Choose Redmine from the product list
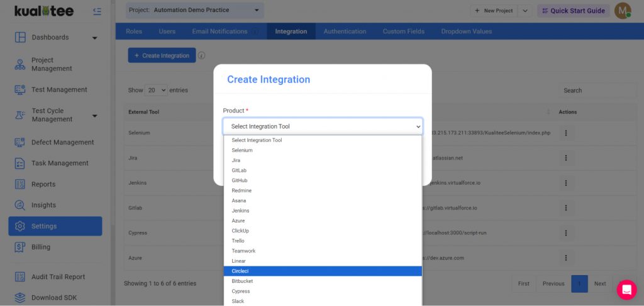This screenshot has width=644, height=306. (x=323, y=190)
